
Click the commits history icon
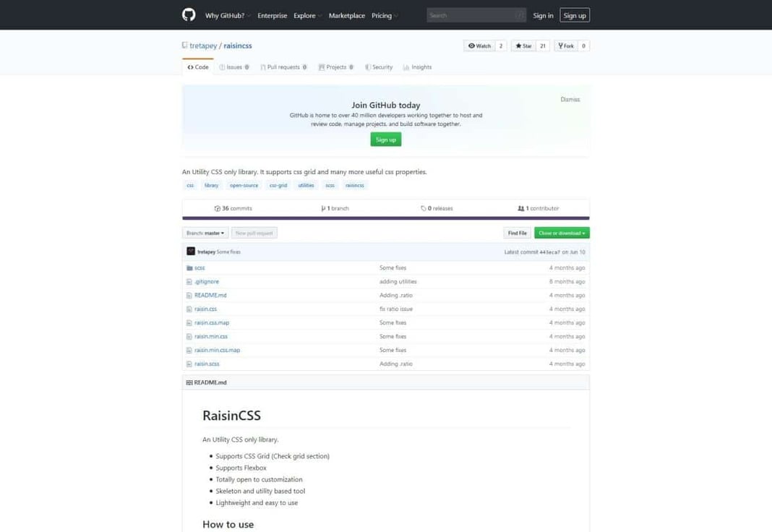click(x=217, y=208)
